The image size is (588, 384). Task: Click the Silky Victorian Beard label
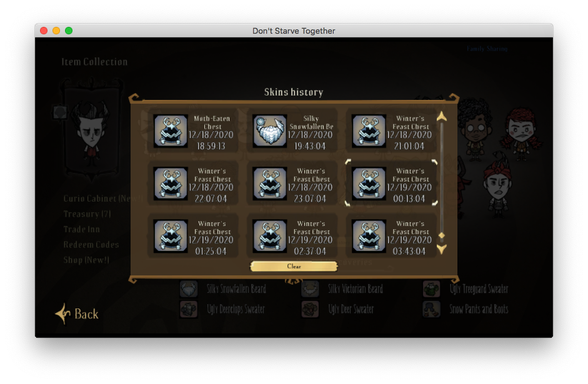tap(356, 289)
